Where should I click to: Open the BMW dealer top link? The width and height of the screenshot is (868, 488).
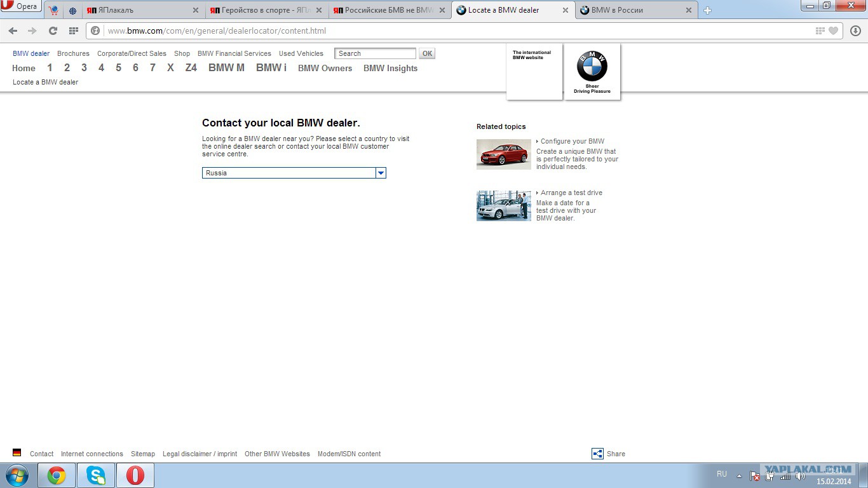[x=31, y=53]
